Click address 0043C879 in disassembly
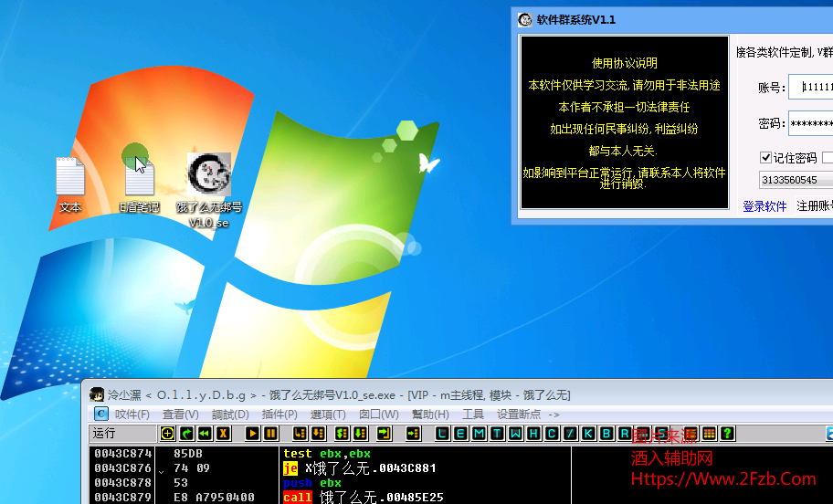This screenshot has height=504, width=833. tap(122, 497)
